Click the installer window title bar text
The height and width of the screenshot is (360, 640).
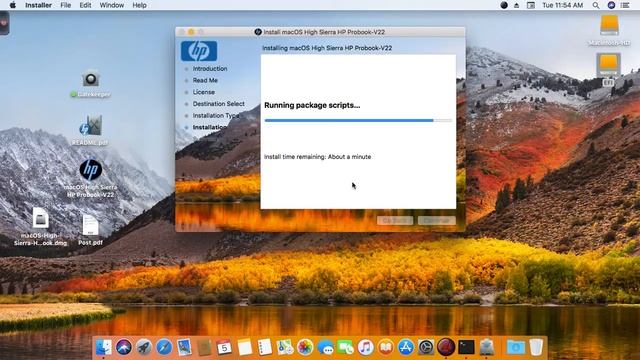[324, 32]
